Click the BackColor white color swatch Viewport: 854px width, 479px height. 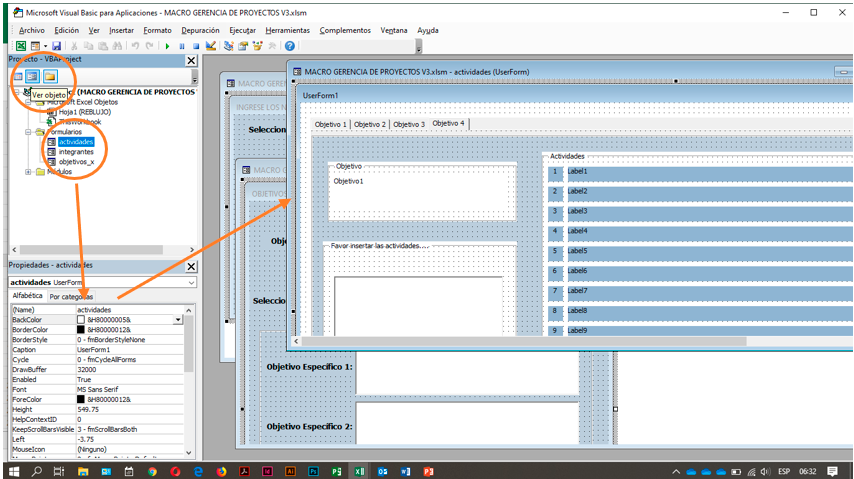coord(81,320)
